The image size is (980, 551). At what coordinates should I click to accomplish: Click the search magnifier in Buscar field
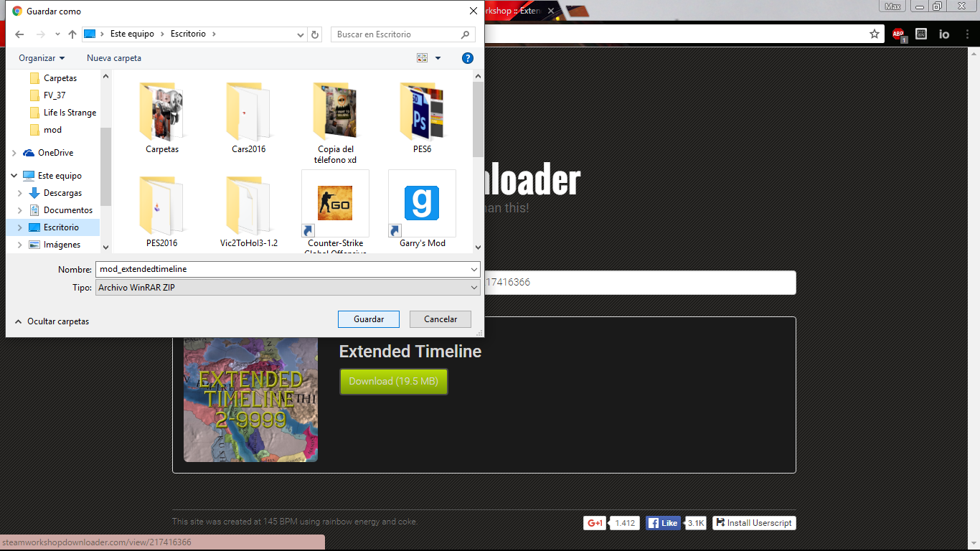465,34
